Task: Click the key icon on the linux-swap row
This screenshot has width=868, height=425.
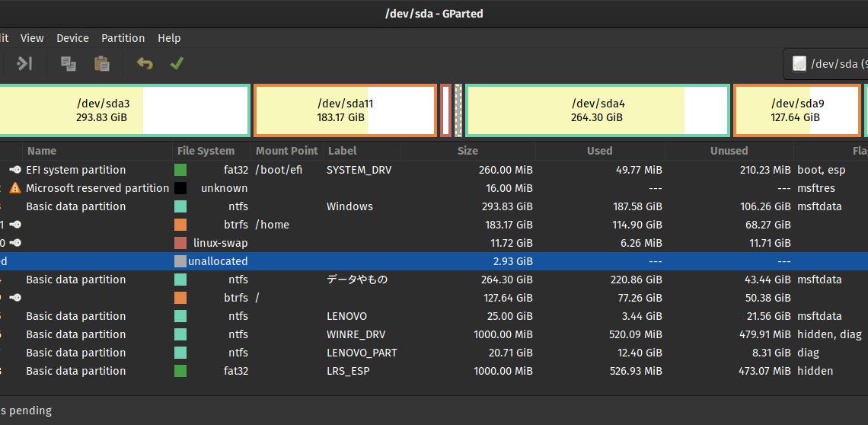Action: pyautogui.click(x=15, y=243)
